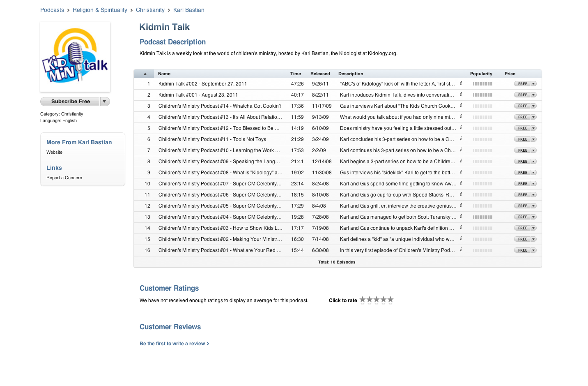The image size is (588, 386).
Task: Download Podcast #05 using FREE button
Action: [x=522, y=206]
